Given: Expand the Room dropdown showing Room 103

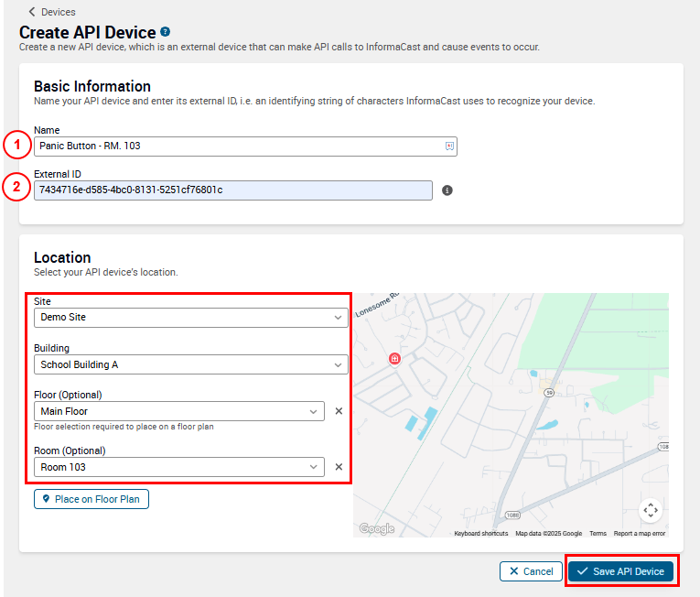Looking at the screenshot, I should pos(178,467).
